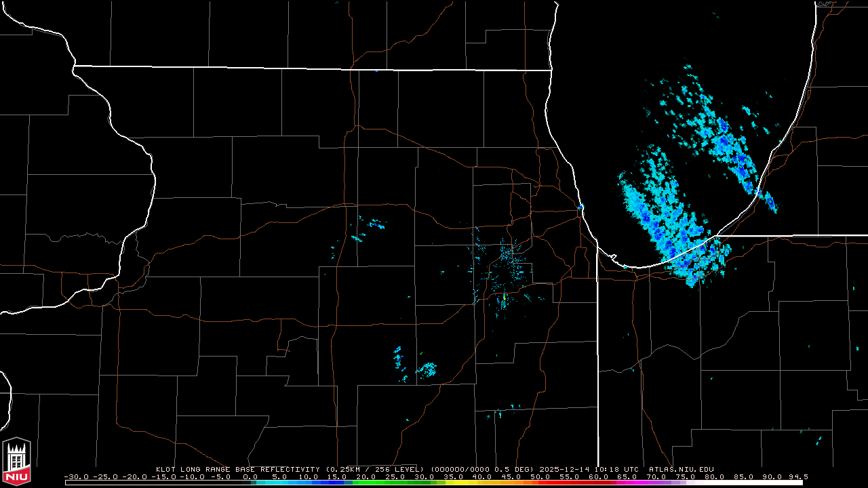Viewport: 868px width, 488px height.
Task: Click the 0.0 scale label
Action: 250,476
